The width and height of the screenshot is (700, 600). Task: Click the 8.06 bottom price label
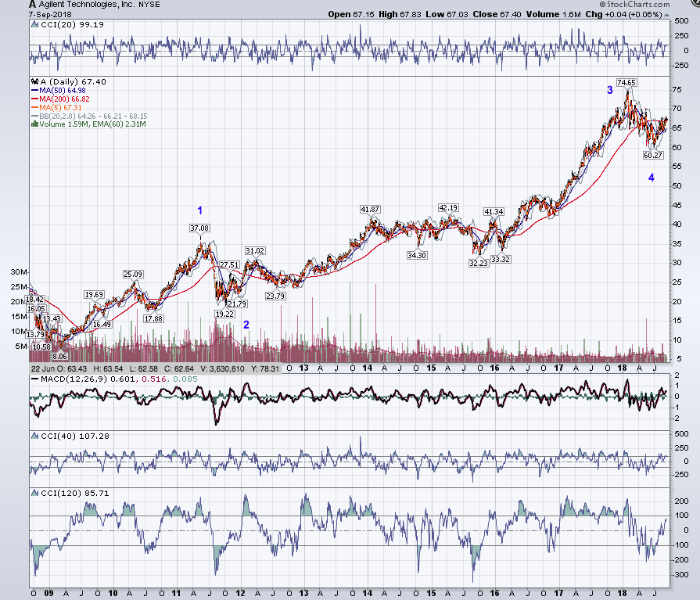[x=59, y=356]
